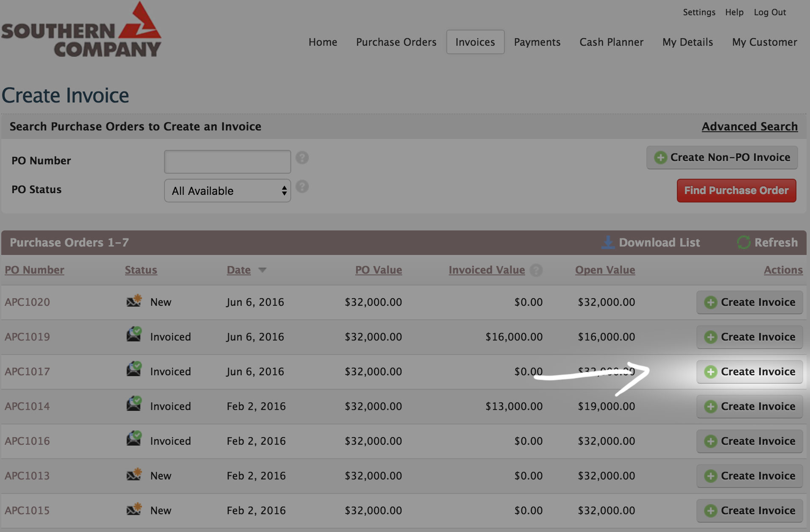Click the Invoiced status icon for APC1016
The width and height of the screenshot is (810, 532).
pos(134,439)
